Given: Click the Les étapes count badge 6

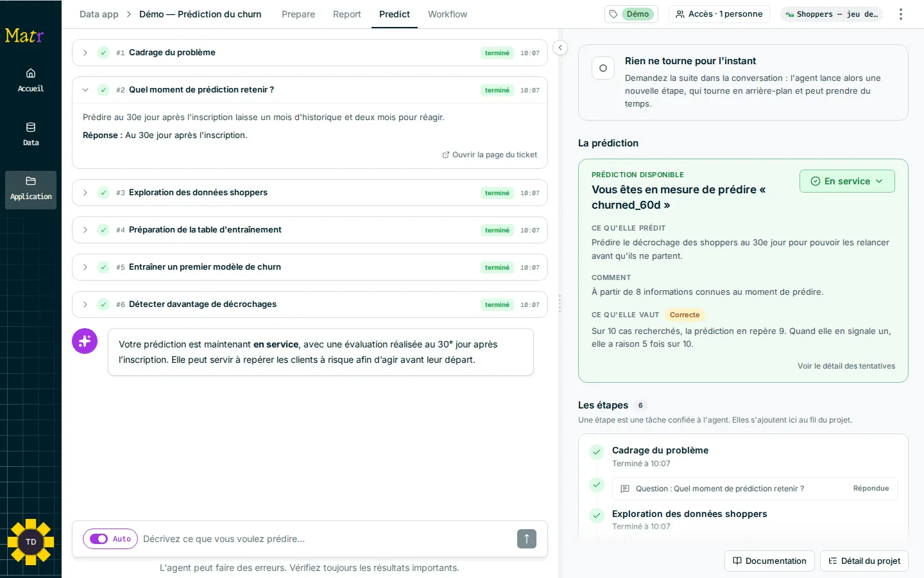Looking at the screenshot, I should (640, 405).
